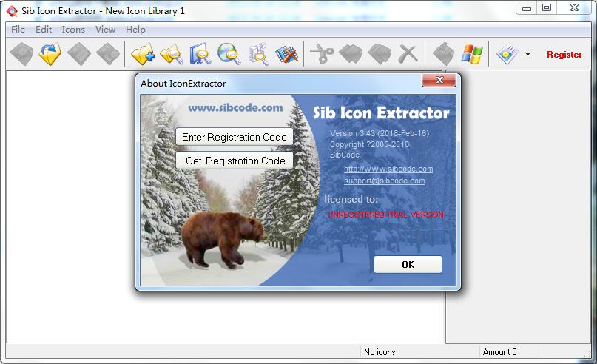Click the Windows flag icon in toolbar
This screenshot has width=597, height=364.
click(x=472, y=54)
